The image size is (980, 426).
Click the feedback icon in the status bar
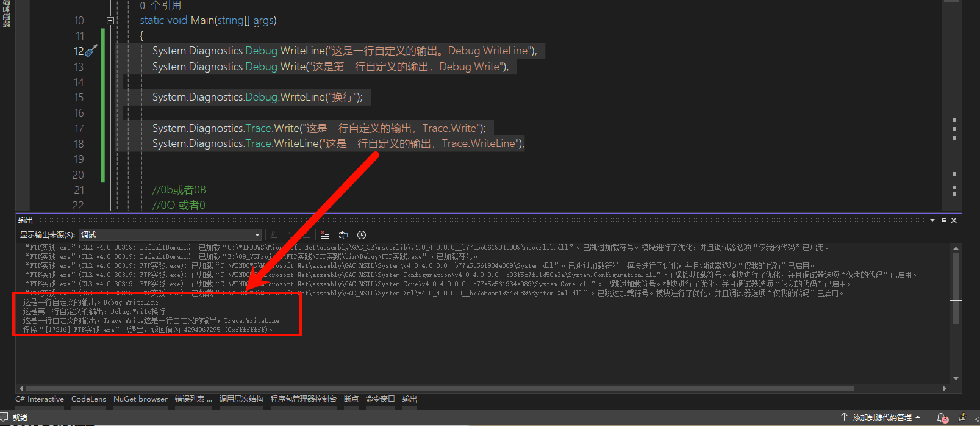[x=962, y=417]
